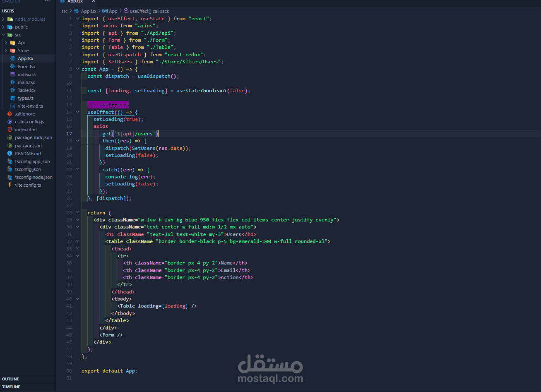Click the "SetUsers" import on line 7
Image resolution: width=541 pixels, height=392 pixels.
pyautogui.click(x=120, y=62)
